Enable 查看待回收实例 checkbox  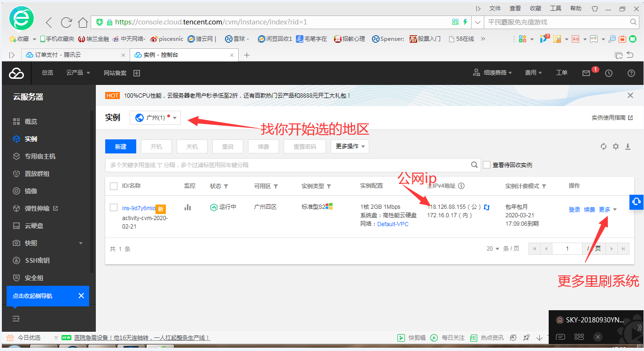pyautogui.click(x=487, y=165)
